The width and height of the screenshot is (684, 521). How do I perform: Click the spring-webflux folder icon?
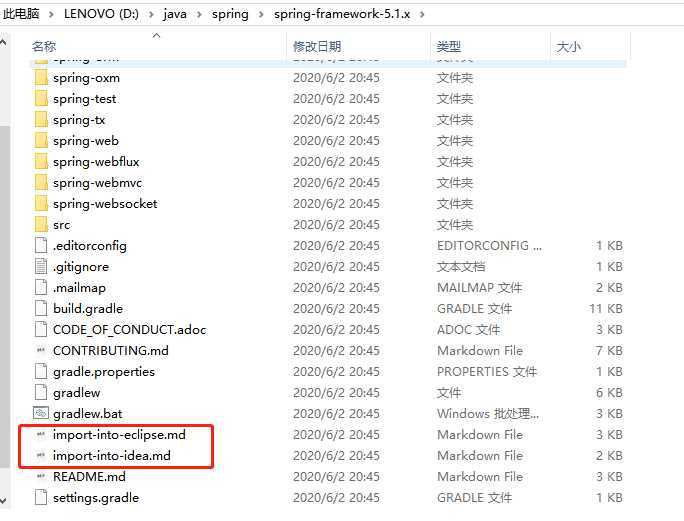coord(41,162)
